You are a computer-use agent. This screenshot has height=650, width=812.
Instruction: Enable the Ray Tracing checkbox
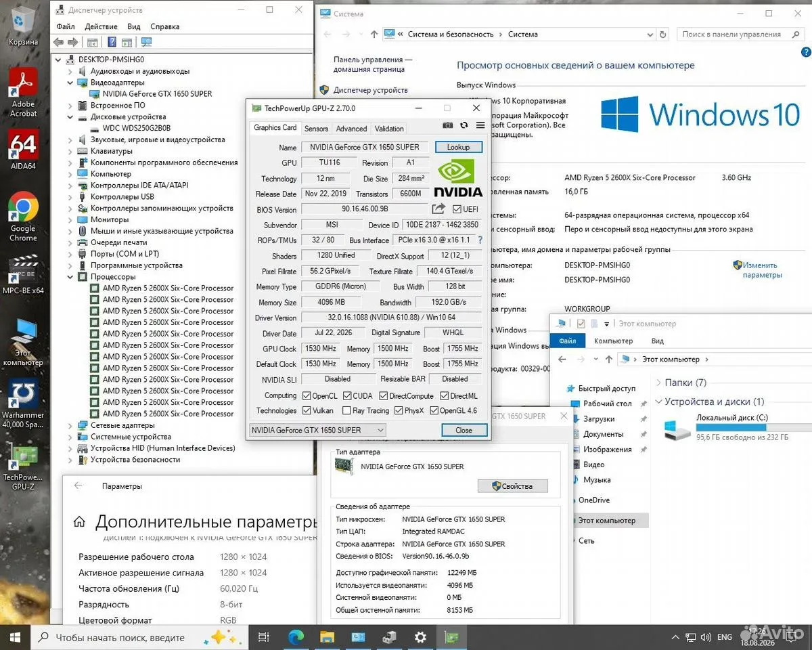pos(346,410)
